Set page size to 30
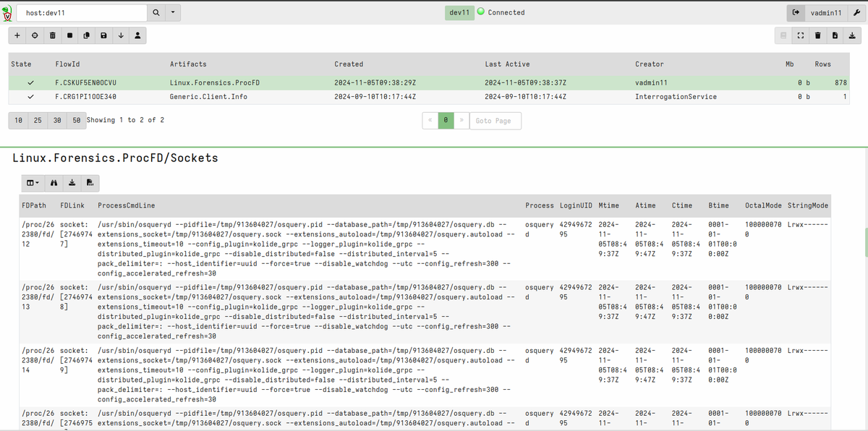The width and height of the screenshot is (868, 431). [x=57, y=120]
